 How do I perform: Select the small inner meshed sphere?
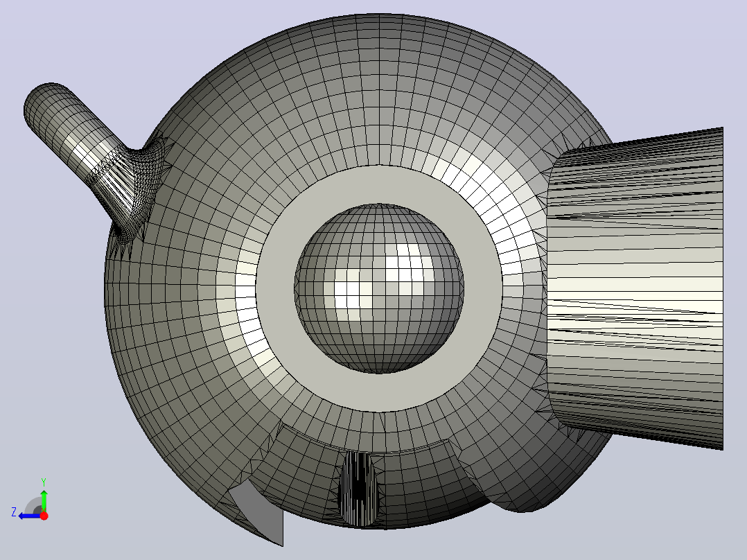pyautogui.click(x=379, y=289)
